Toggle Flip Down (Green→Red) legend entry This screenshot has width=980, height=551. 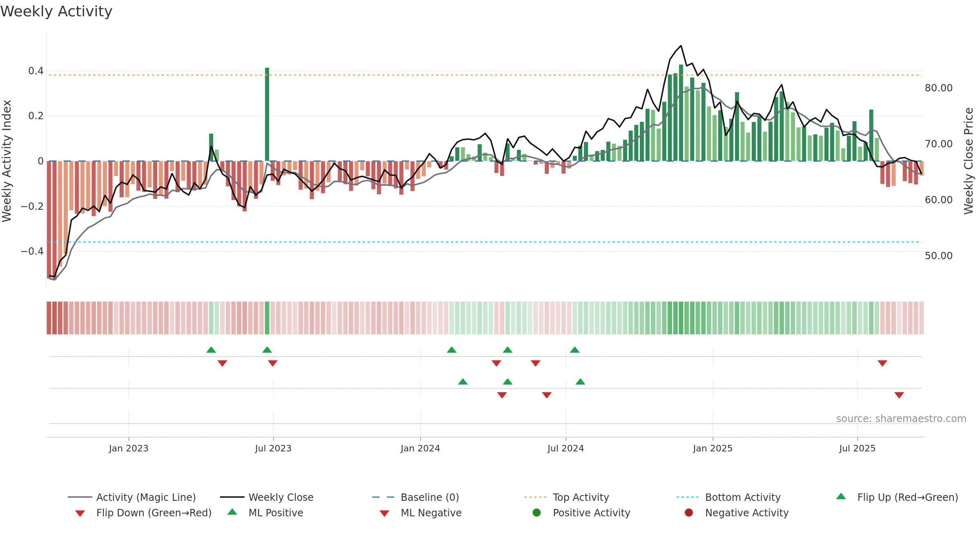coord(143,513)
